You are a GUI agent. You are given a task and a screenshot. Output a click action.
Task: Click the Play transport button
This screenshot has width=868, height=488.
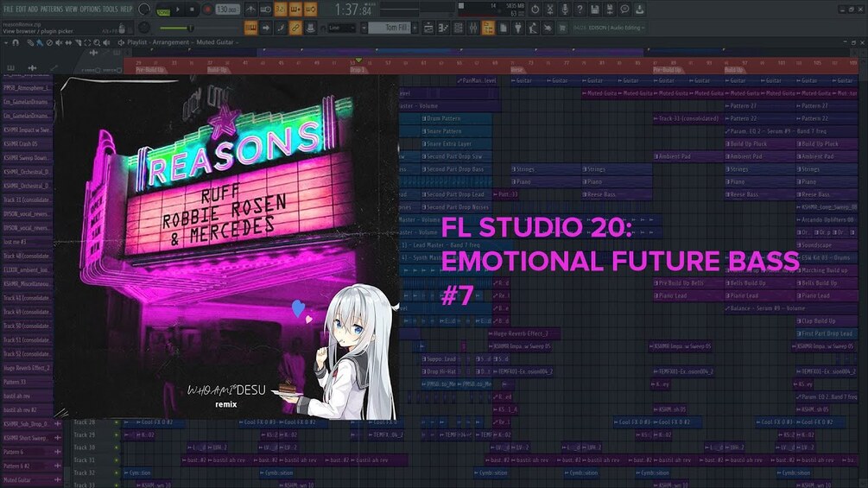pos(178,10)
